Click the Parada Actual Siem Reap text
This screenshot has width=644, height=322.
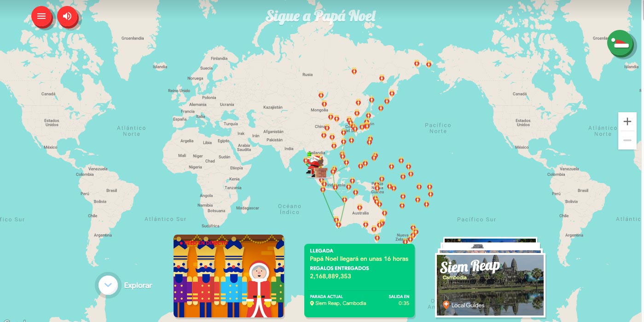[x=341, y=303]
